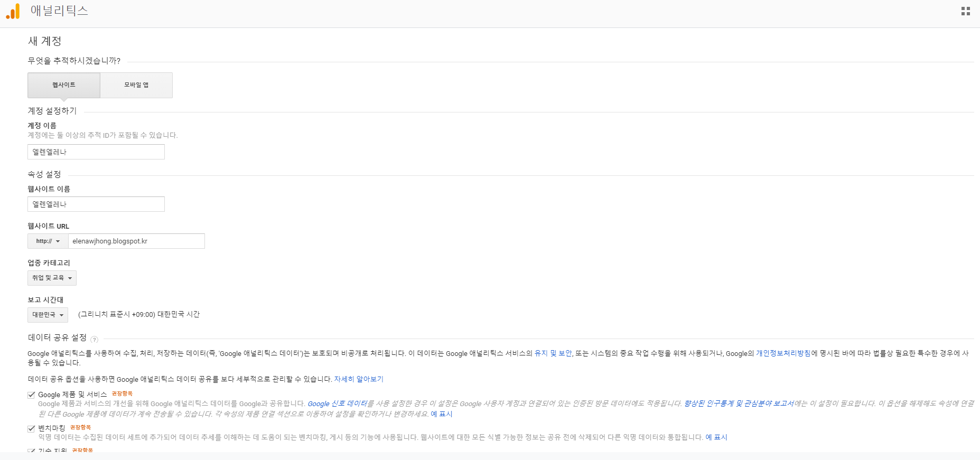The image size is (980, 460).
Task: Click the 웹사이트 이름 input field
Action: tap(96, 204)
